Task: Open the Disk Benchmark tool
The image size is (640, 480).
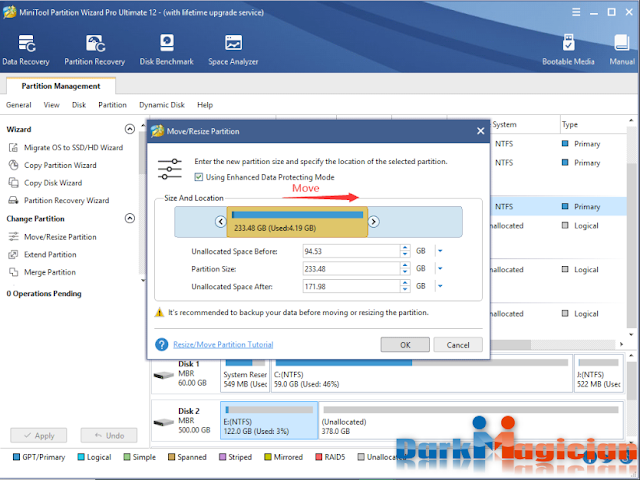Action: pyautogui.click(x=167, y=50)
